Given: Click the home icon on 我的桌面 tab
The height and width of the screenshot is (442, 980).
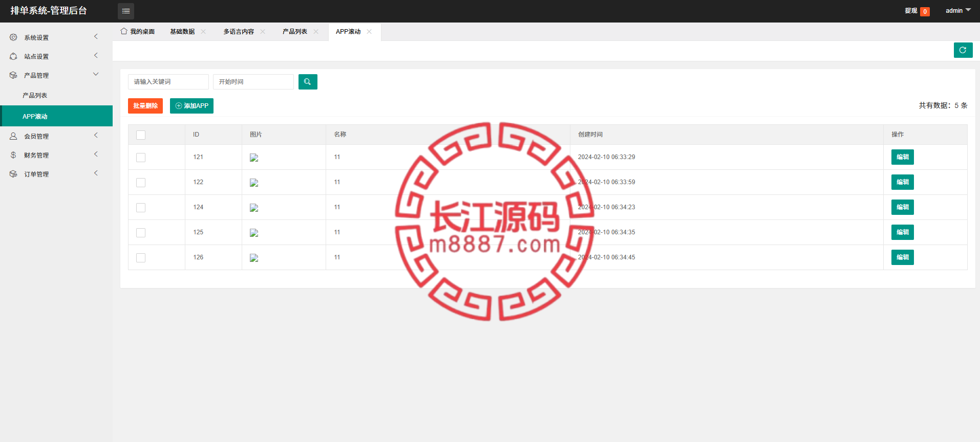Looking at the screenshot, I should tap(123, 31).
